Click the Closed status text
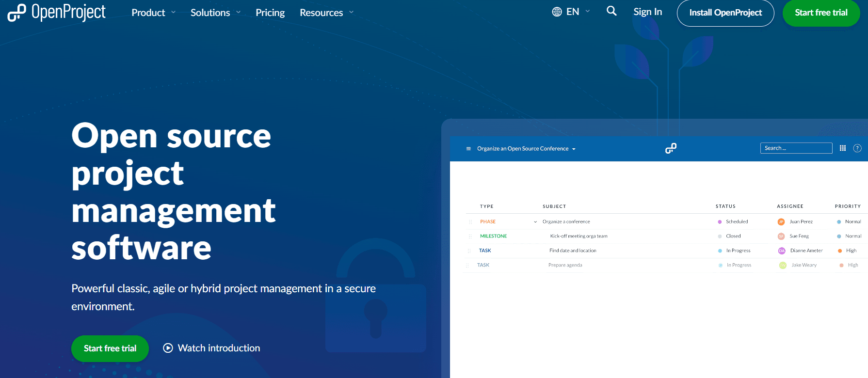Image resolution: width=868 pixels, height=378 pixels. click(x=733, y=236)
